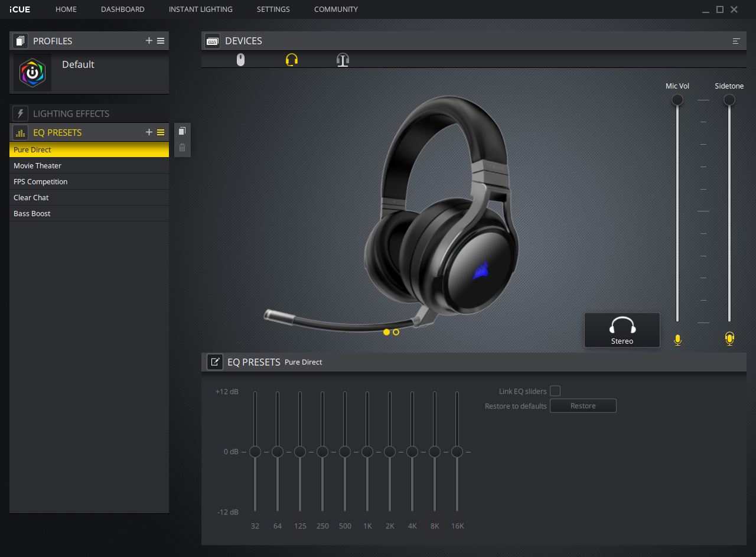
Task: Open the Profiles hamburger menu
Action: tap(161, 41)
